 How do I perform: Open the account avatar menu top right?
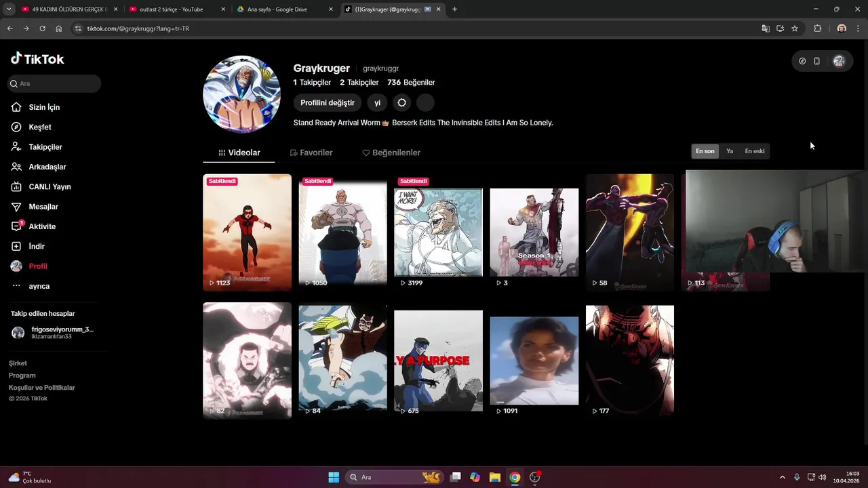coord(839,61)
